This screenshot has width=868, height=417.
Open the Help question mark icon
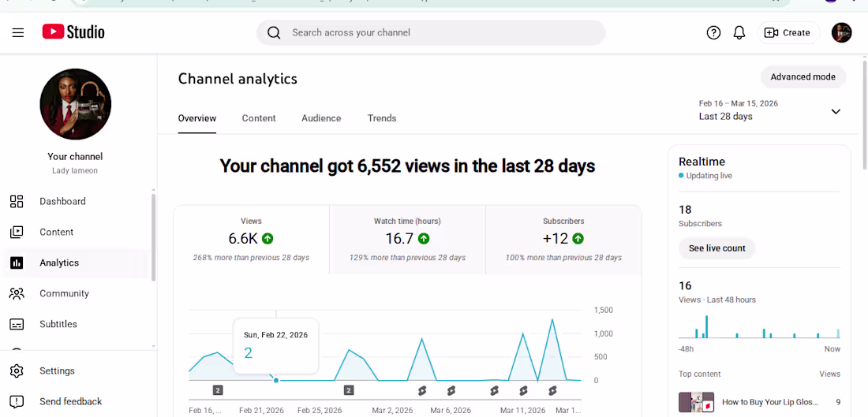[713, 32]
